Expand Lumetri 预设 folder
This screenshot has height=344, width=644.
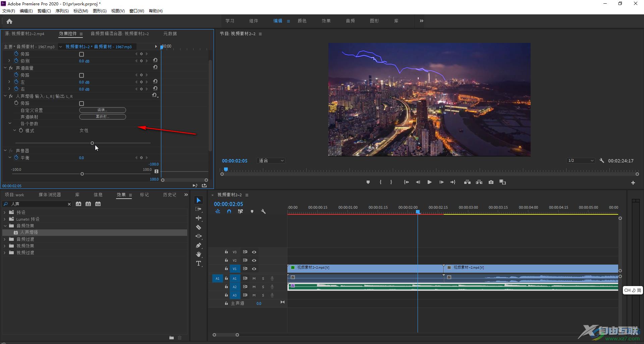[5, 219]
